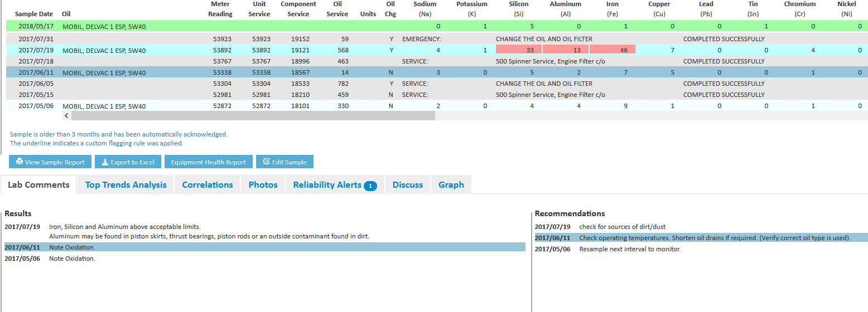This screenshot has height=312, width=868.
Task: Click the flagged Iron value 46
Action: pyautogui.click(x=612, y=50)
